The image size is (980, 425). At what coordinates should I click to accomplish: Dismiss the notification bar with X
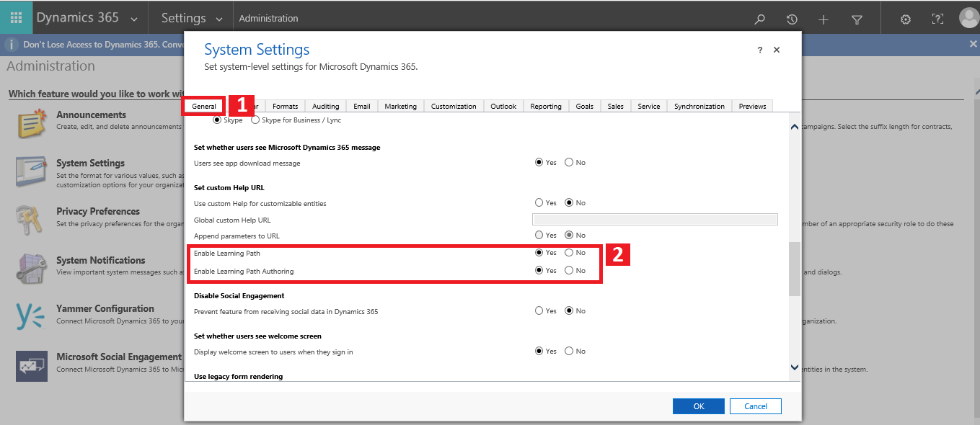click(973, 44)
